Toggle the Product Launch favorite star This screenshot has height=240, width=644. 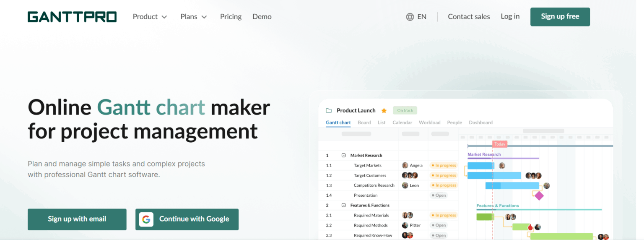pyautogui.click(x=384, y=111)
